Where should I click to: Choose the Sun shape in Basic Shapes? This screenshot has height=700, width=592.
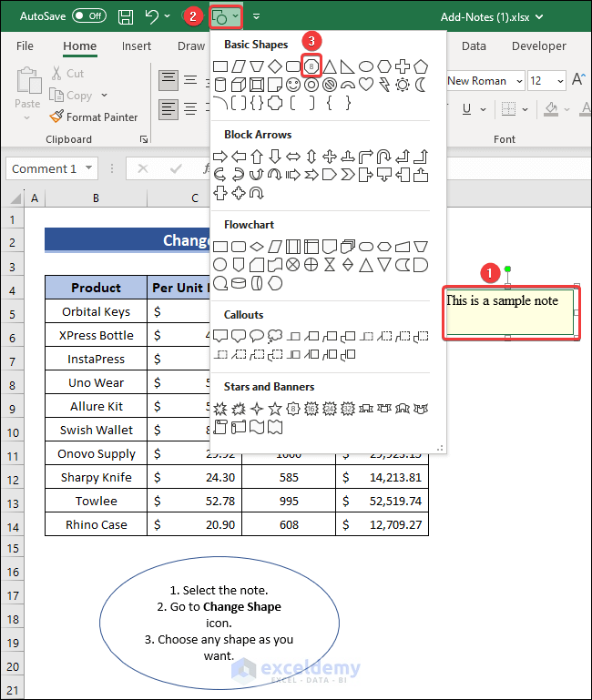pos(403,85)
